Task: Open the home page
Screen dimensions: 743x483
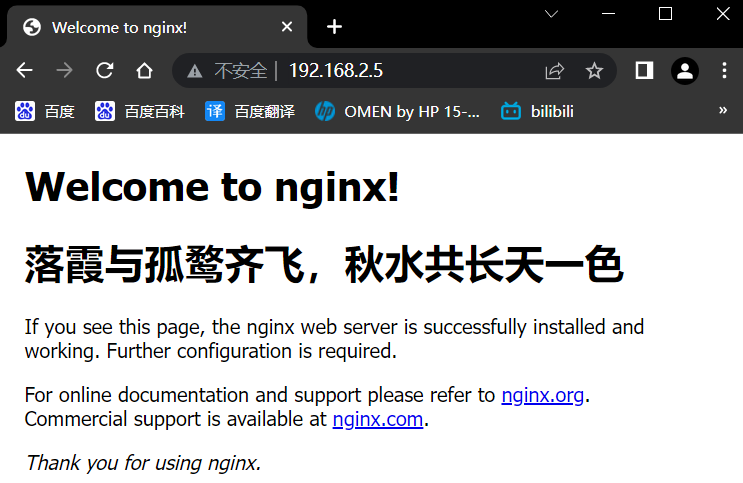Action: (145, 71)
